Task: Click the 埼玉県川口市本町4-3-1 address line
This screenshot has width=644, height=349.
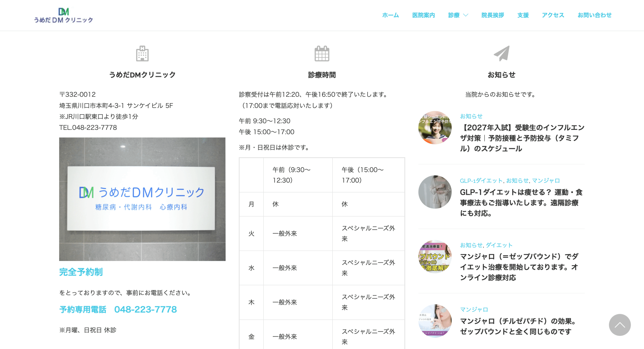Action: 116,106
